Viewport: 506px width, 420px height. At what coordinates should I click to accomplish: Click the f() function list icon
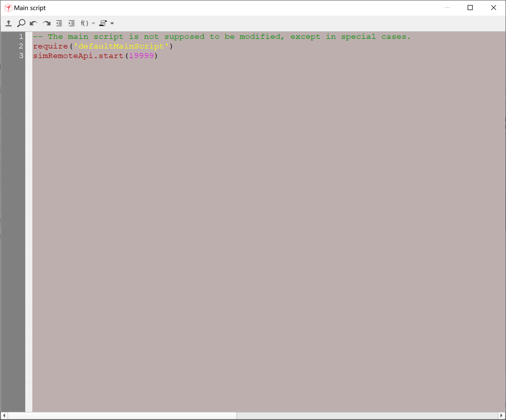click(85, 23)
